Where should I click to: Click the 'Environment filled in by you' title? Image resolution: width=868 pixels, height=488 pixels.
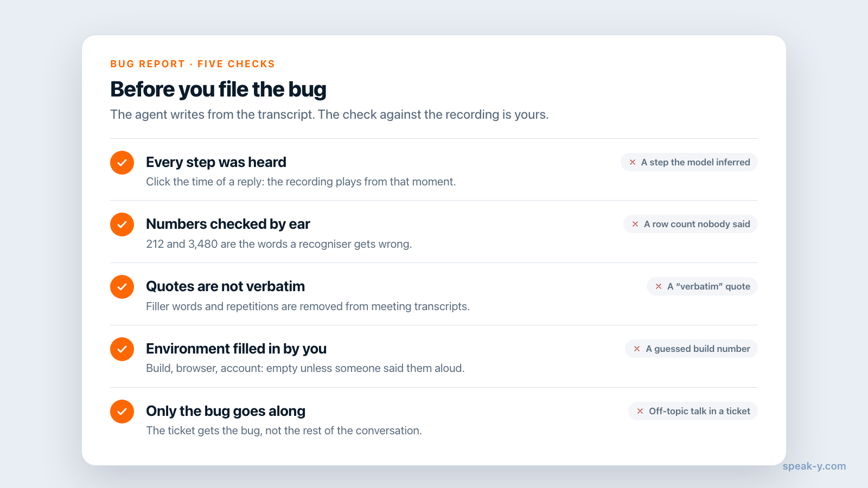(236, 349)
